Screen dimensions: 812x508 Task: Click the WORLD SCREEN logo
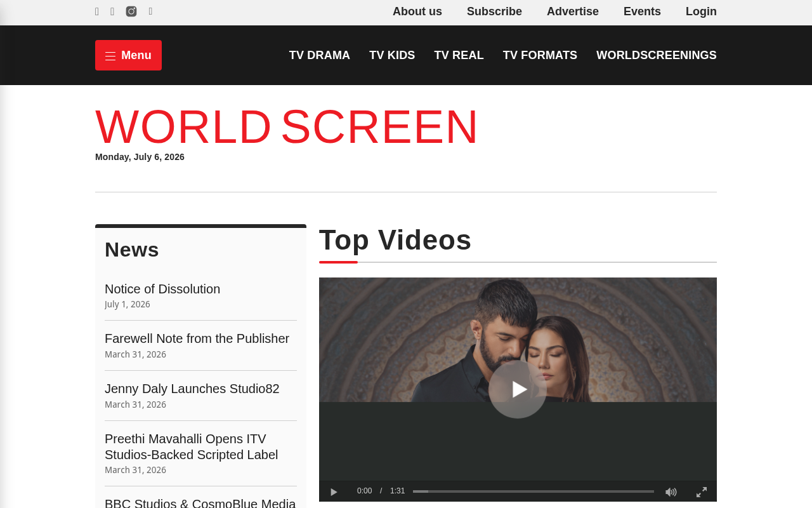pos(287,127)
